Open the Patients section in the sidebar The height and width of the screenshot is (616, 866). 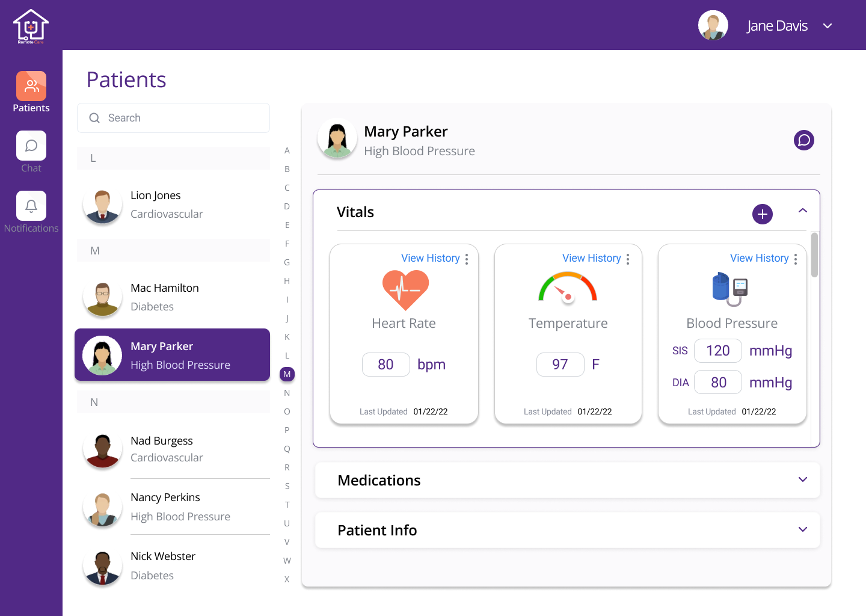pos(31,91)
